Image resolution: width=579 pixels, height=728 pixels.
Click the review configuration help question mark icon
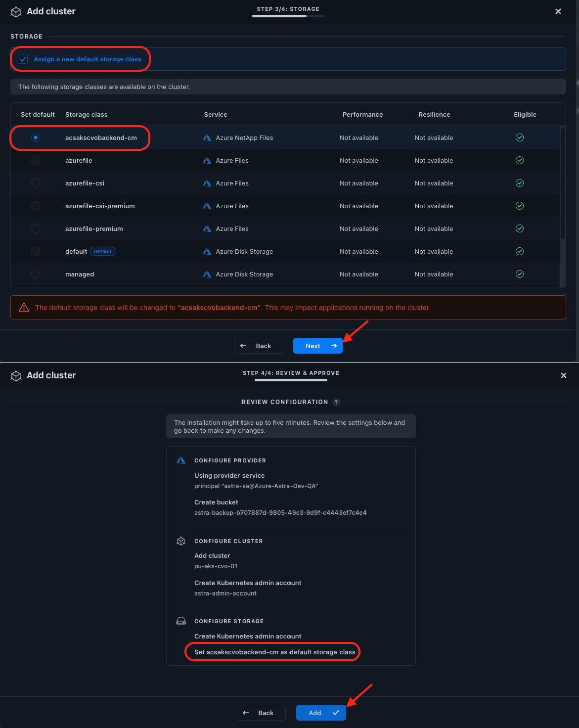pos(336,402)
